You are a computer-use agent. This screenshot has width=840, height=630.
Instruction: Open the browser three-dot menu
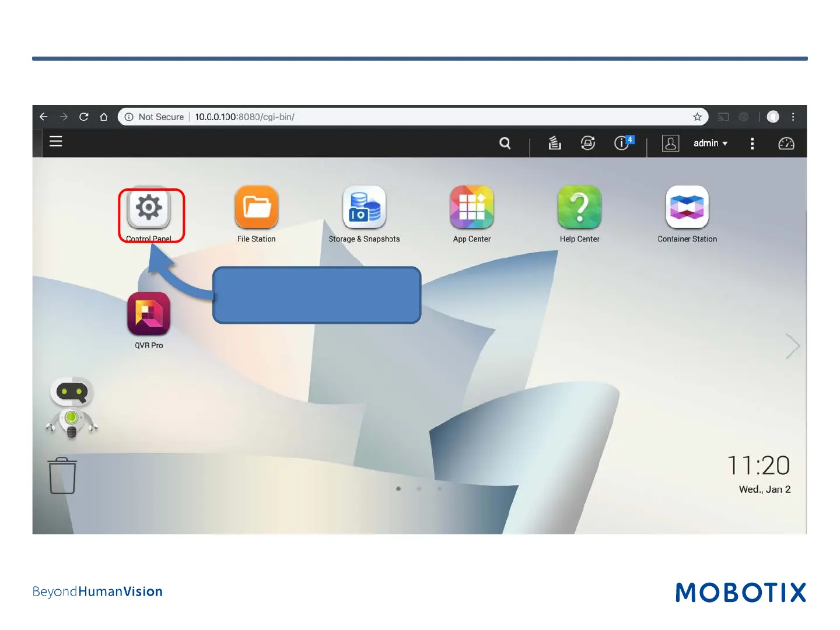pos(793,117)
